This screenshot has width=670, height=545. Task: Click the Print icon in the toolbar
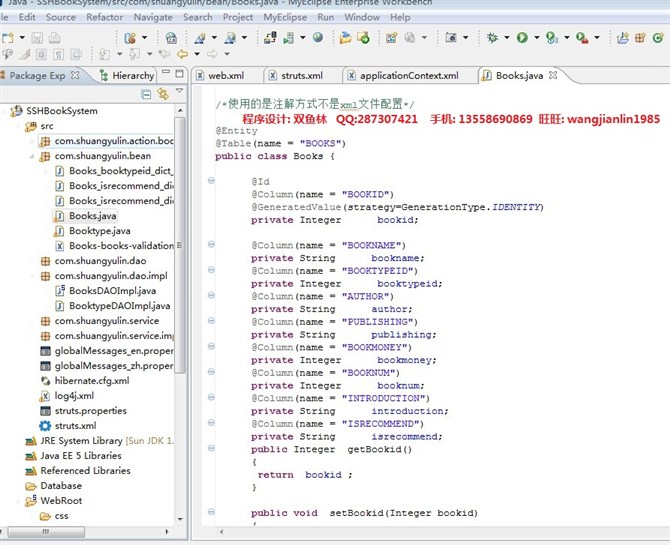(54, 38)
